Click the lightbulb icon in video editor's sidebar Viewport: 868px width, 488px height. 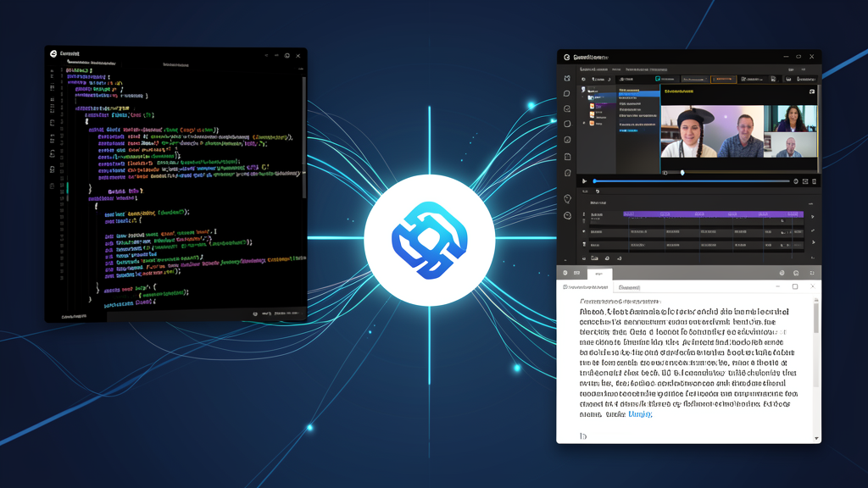pos(567,198)
